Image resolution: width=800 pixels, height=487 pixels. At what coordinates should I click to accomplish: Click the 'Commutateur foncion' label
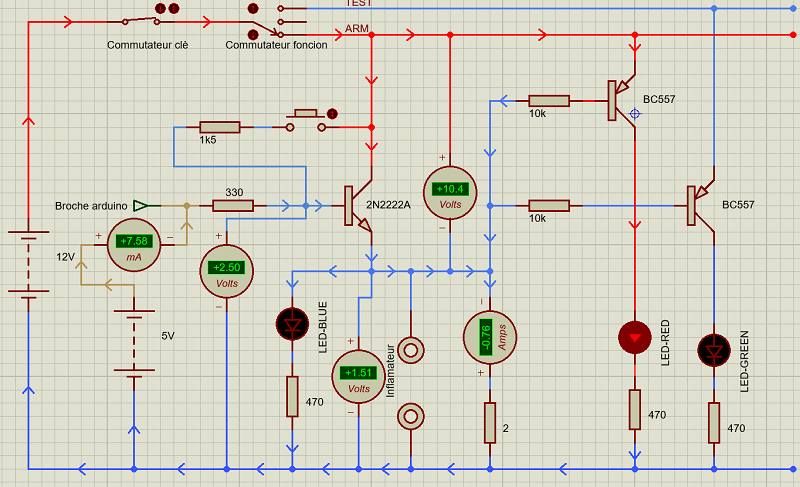tap(277, 45)
